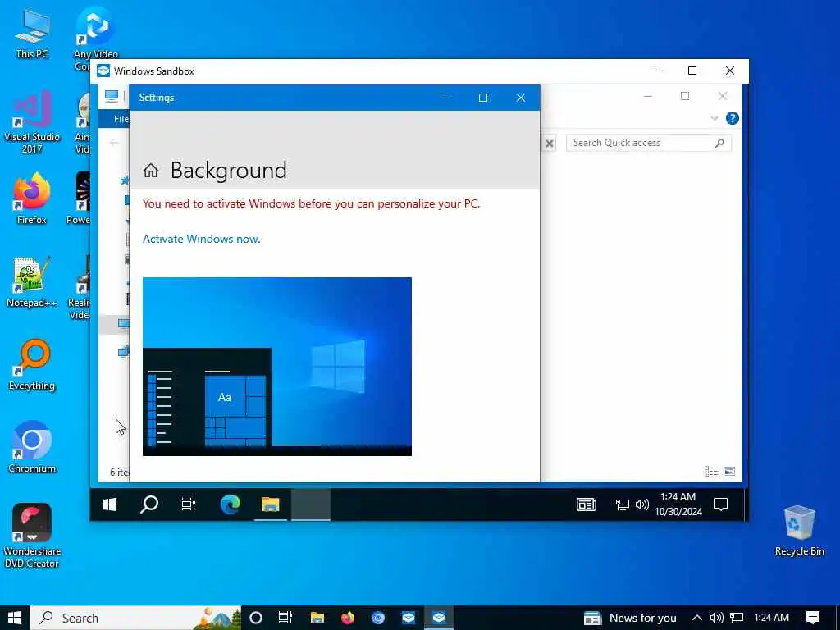Click sandbox volume tray icon
Image resolution: width=840 pixels, height=630 pixels.
point(641,504)
